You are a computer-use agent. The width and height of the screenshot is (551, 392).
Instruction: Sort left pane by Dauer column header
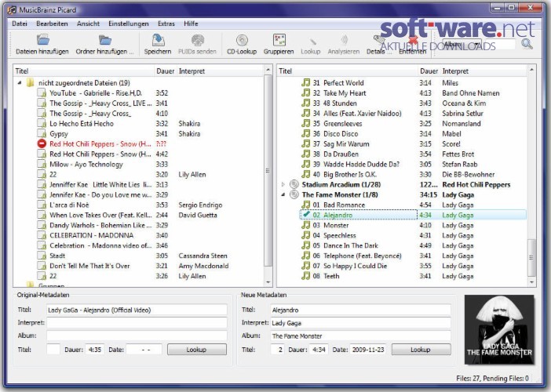166,71
